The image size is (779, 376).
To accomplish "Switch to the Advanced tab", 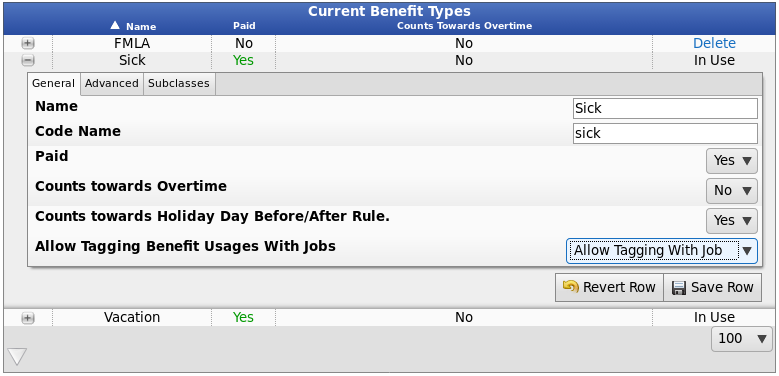I will click(112, 83).
